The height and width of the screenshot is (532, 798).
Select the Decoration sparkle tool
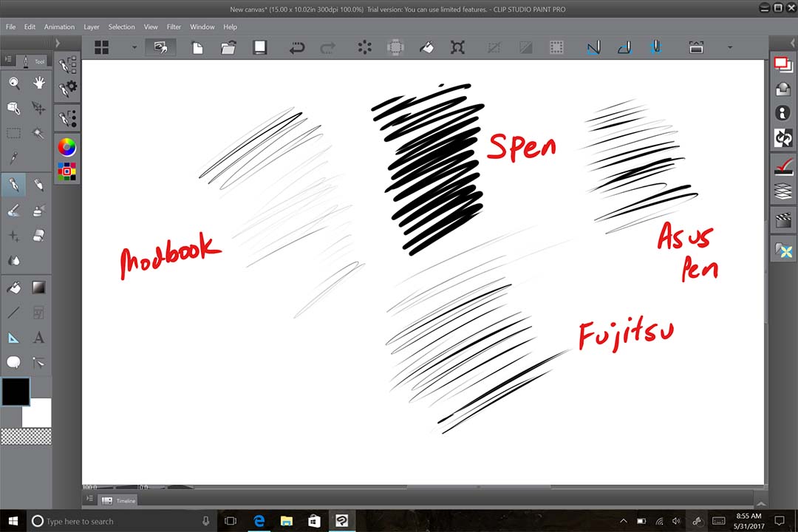tap(14, 236)
